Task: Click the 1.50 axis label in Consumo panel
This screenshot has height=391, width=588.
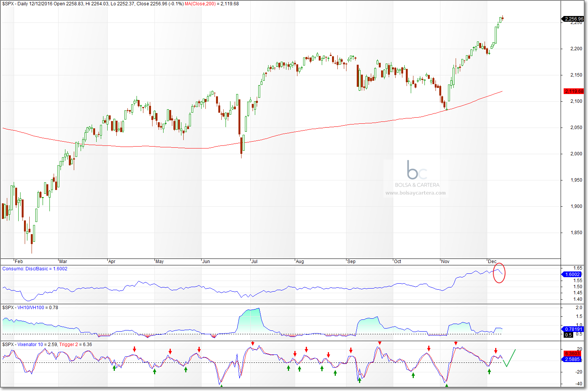Action: pos(578,287)
